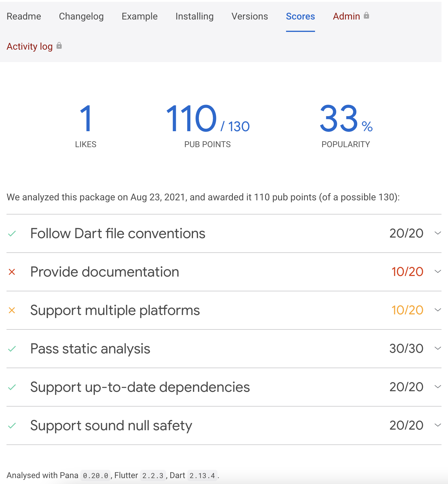Click green checkmark for Dart file conventions

(x=12, y=234)
